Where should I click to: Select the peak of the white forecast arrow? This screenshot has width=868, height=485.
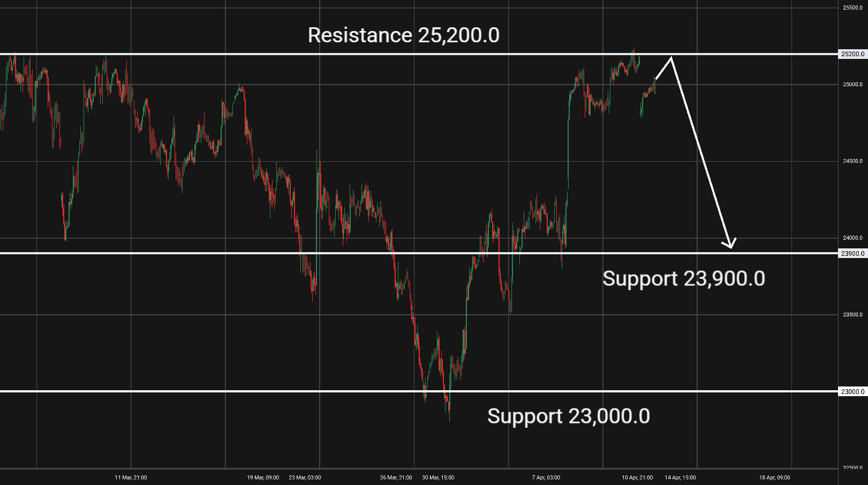tap(671, 57)
